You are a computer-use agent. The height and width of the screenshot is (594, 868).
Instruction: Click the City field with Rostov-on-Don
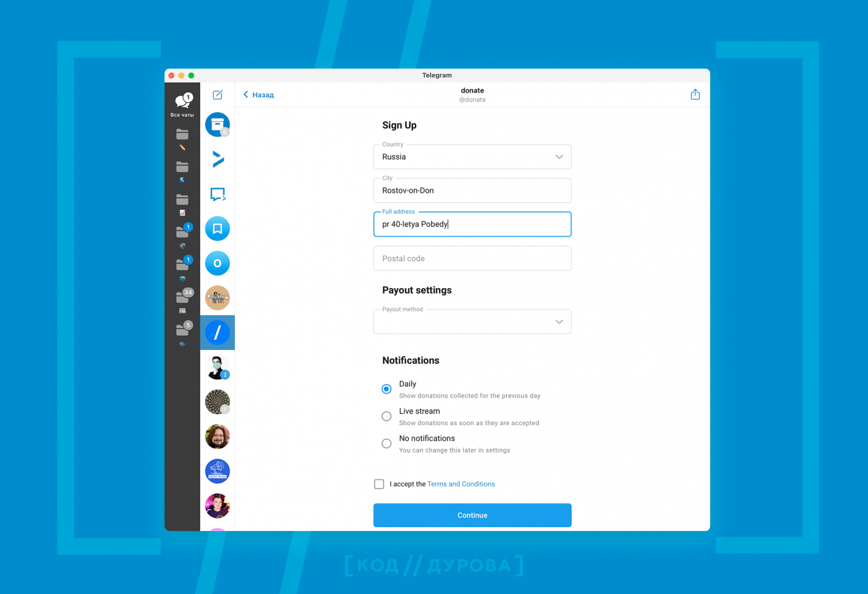pyautogui.click(x=472, y=190)
